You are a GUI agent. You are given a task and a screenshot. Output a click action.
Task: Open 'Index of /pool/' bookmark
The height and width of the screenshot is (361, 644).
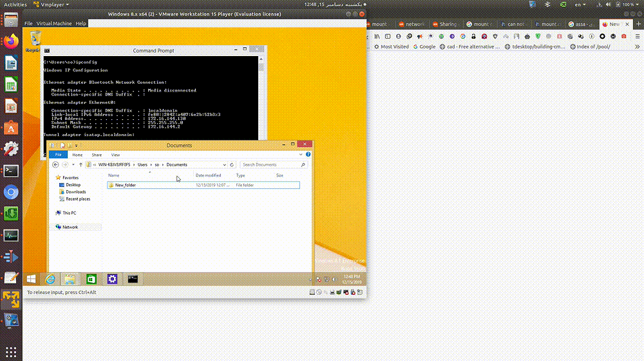[590, 47]
